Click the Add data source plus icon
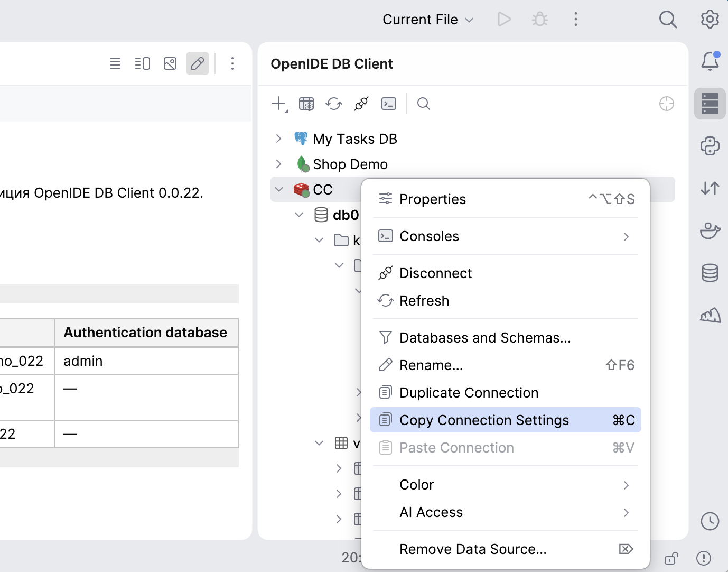Image resolution: width=728 pixels, height=572 pixels. (x=279, y=104)
